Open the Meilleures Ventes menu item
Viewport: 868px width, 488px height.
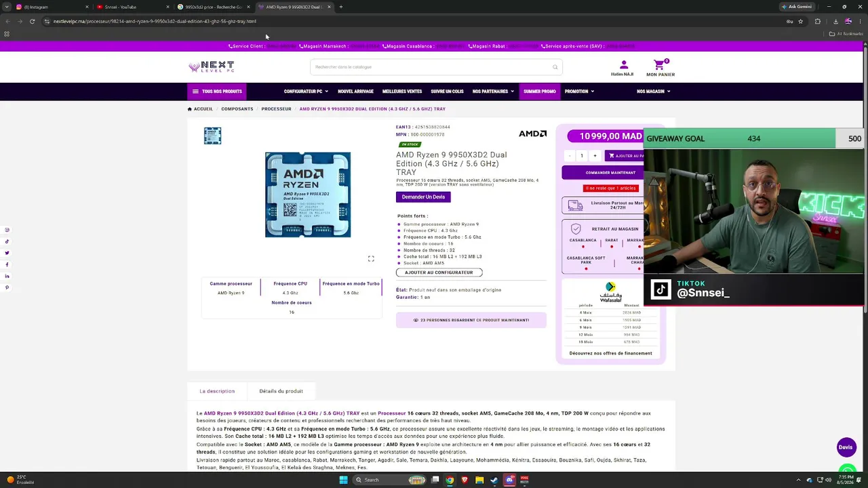pyautogui.click(x=402, y=91)
